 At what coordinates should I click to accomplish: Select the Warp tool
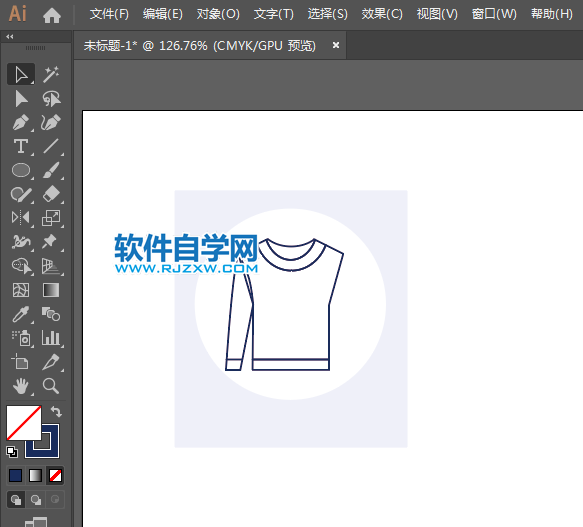click(x=21, y=242)
